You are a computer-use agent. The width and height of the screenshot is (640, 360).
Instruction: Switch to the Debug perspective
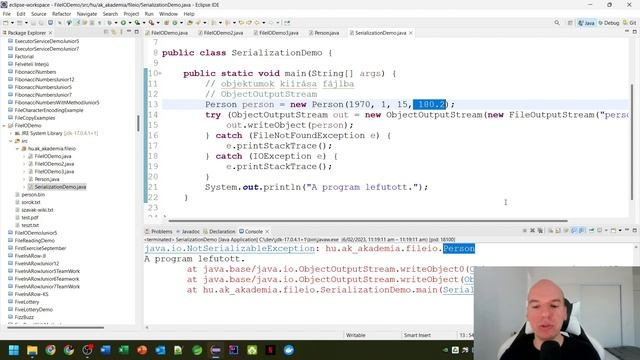[609, 23]
